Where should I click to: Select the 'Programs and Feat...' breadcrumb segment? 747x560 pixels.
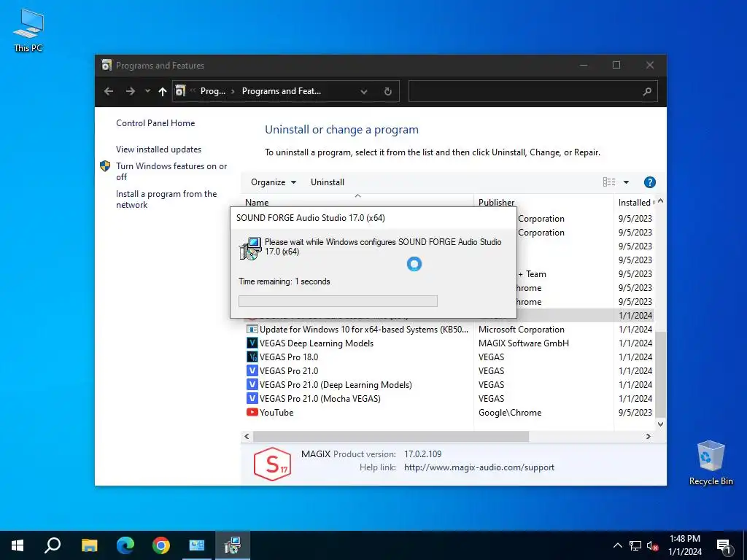pos(281,91)
